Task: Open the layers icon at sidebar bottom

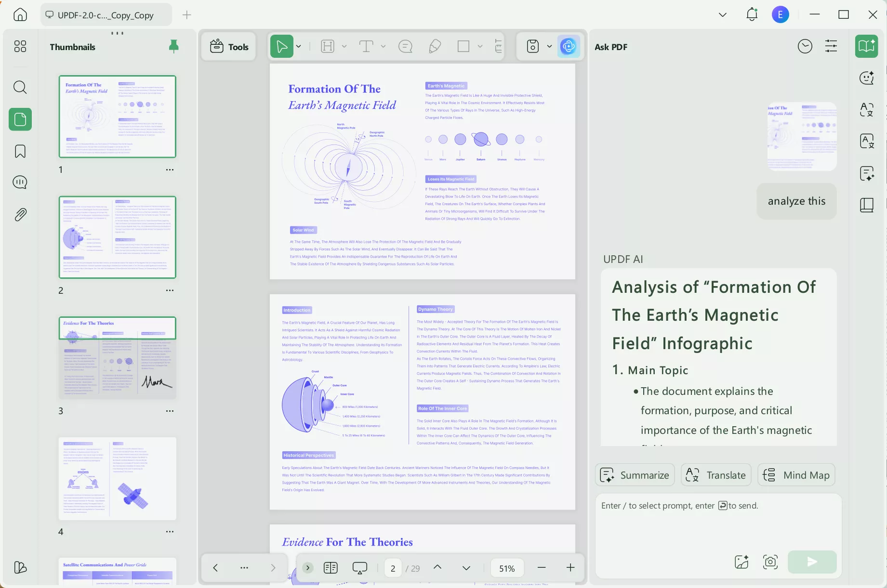Action: 20,567
